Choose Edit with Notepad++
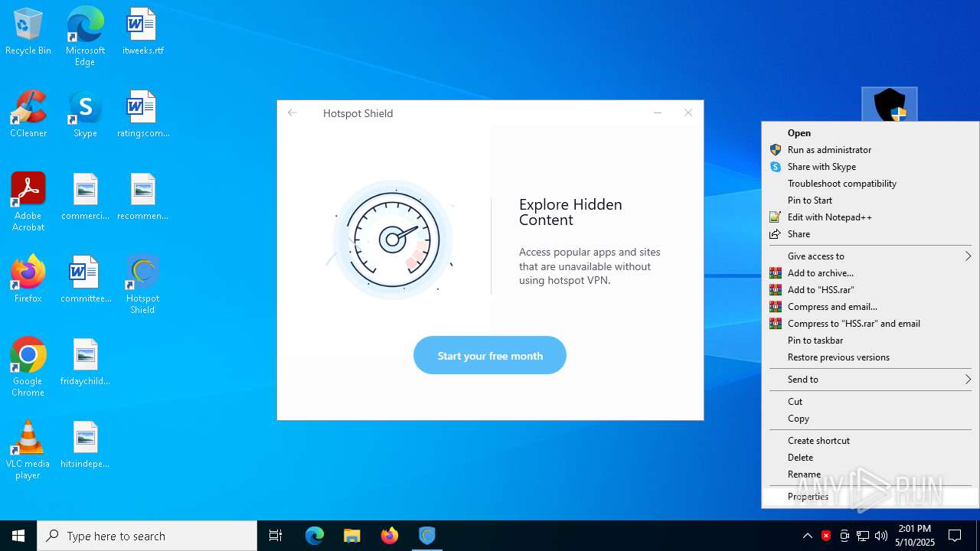 [x=871, y=217]
